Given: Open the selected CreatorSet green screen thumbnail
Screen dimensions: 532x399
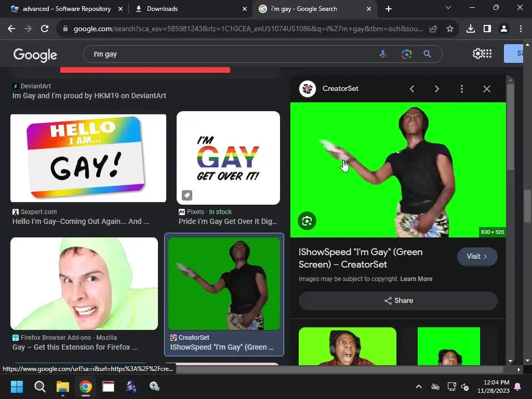Looking at the screenshot, I should [224, 284].
